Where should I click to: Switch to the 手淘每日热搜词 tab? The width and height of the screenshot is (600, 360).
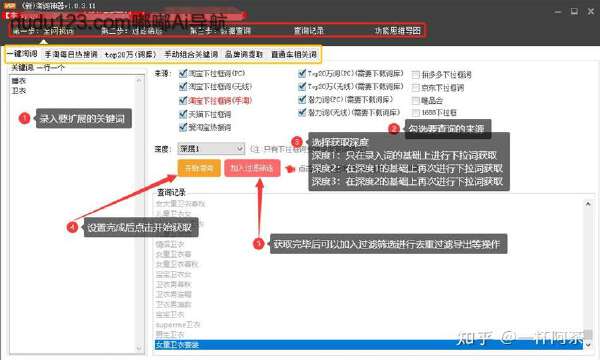[x=71, y=54]
